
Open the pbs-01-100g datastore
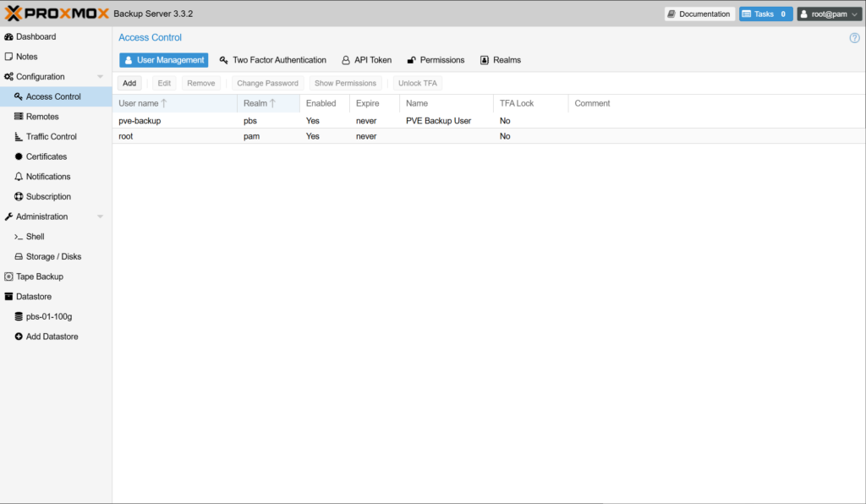[x=48, y=316]
